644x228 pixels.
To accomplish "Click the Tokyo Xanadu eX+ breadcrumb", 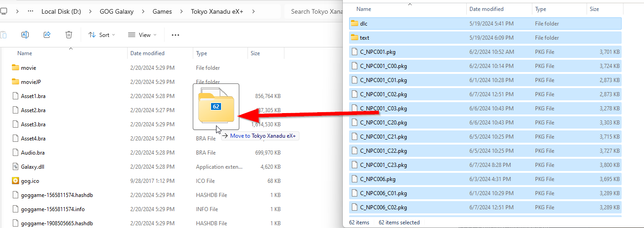I will click(217, 11).
